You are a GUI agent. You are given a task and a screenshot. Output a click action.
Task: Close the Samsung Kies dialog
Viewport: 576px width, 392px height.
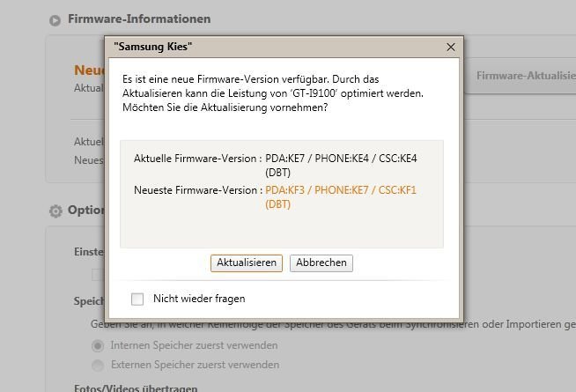point(451,47)
